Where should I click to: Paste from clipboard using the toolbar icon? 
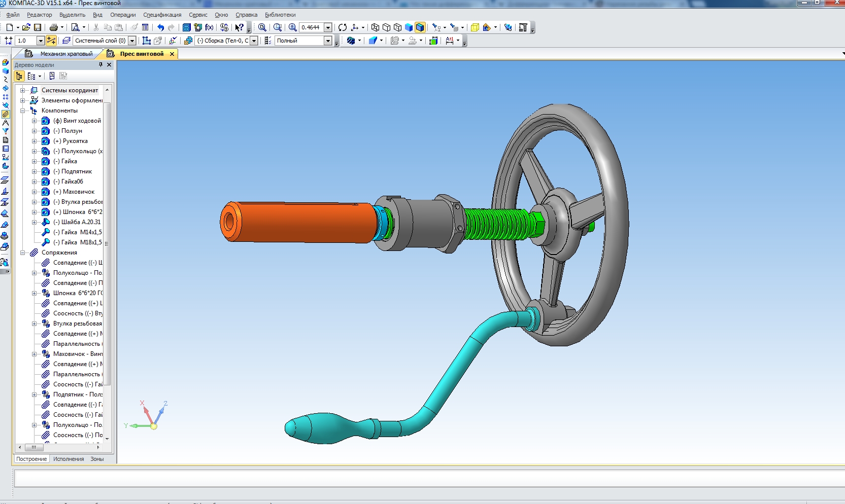click(x=119, y=27)
